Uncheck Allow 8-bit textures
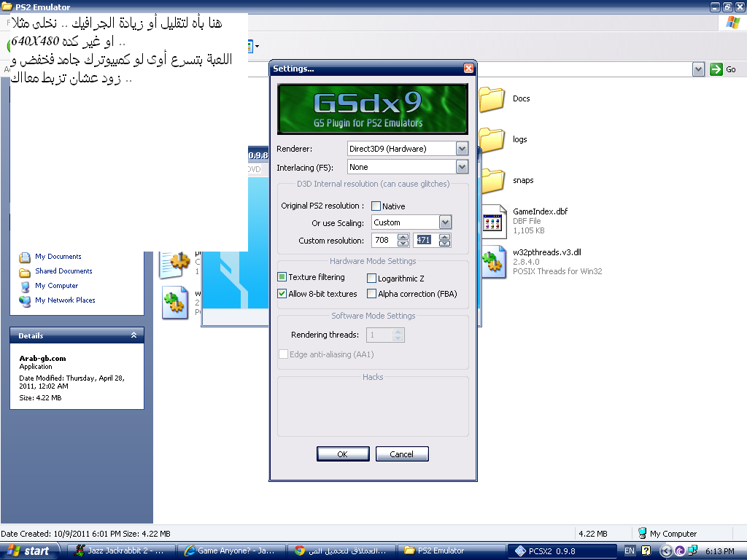This screenshot has width=747, height=560. 282,294
